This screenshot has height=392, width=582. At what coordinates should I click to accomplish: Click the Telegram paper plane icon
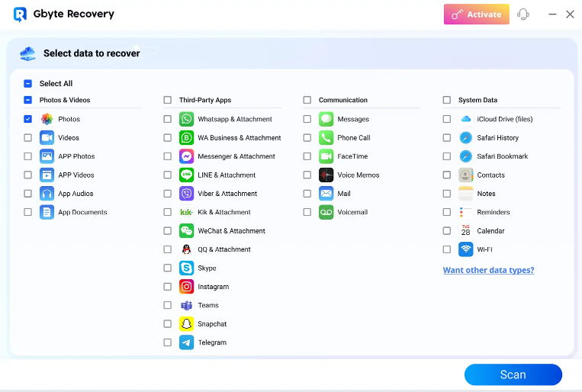[x=186, y=342]
